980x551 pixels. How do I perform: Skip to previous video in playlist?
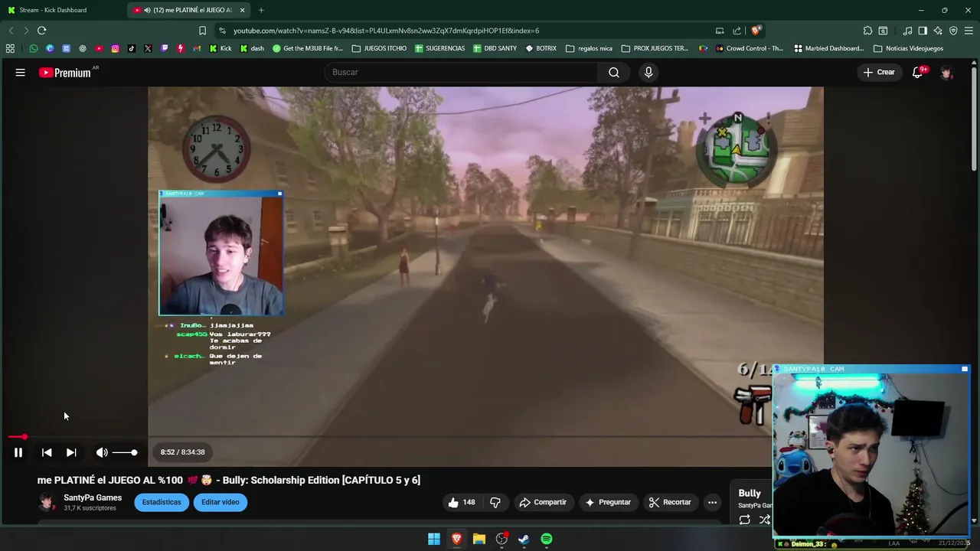coord(47,452)
